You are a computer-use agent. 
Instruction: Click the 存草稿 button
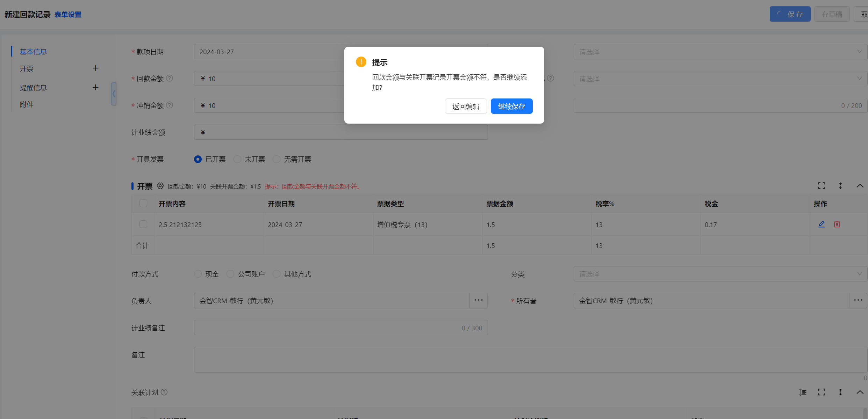coord(832,14)
